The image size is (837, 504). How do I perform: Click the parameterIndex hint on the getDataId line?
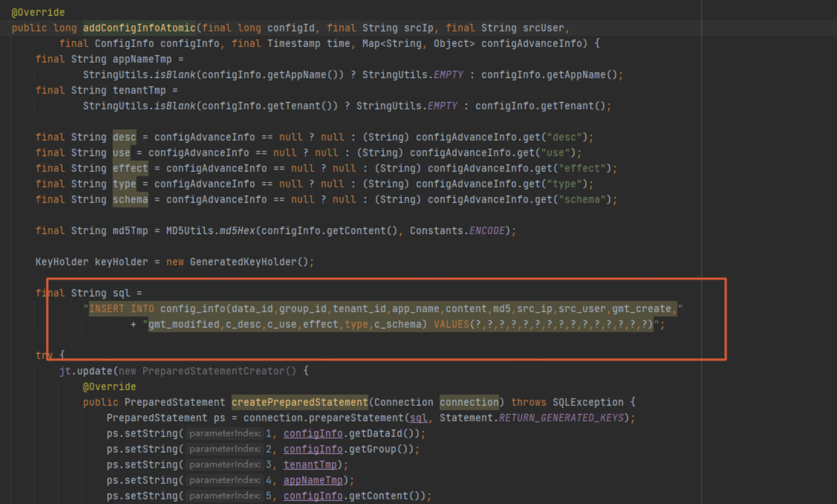tap(225, 433)
